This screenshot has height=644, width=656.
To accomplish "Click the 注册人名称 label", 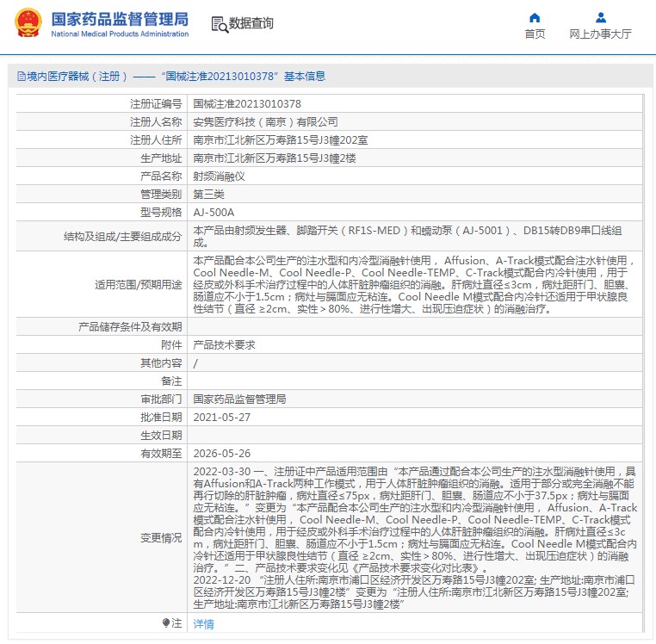I will click(x=156, y=121).
